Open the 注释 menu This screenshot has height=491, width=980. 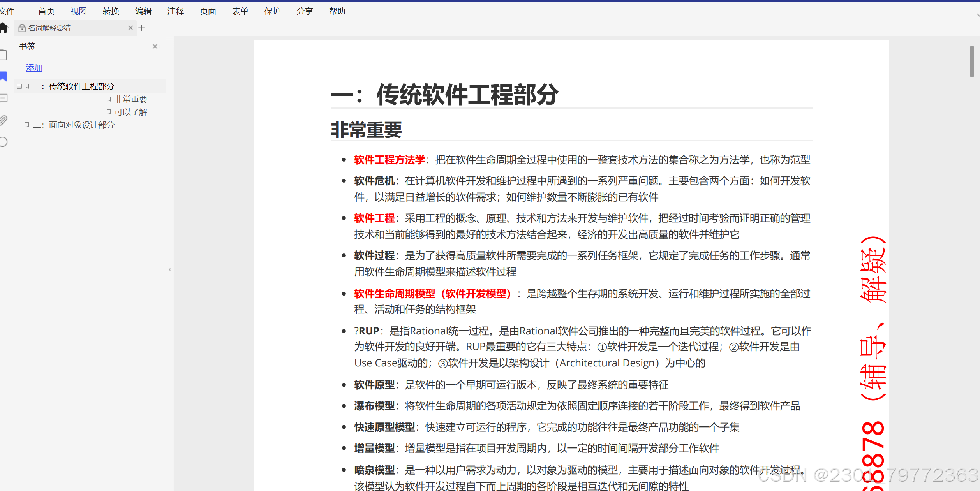175,11
